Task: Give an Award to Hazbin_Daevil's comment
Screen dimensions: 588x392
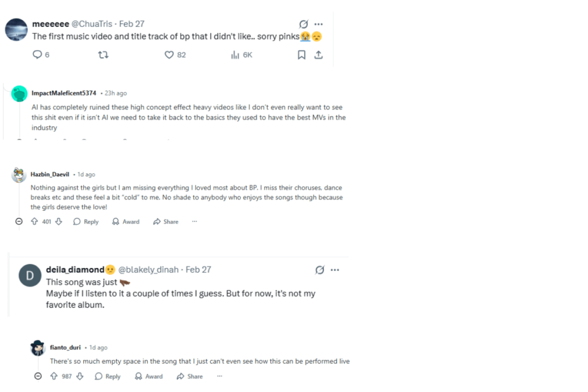Action: [x=126, y=221]
